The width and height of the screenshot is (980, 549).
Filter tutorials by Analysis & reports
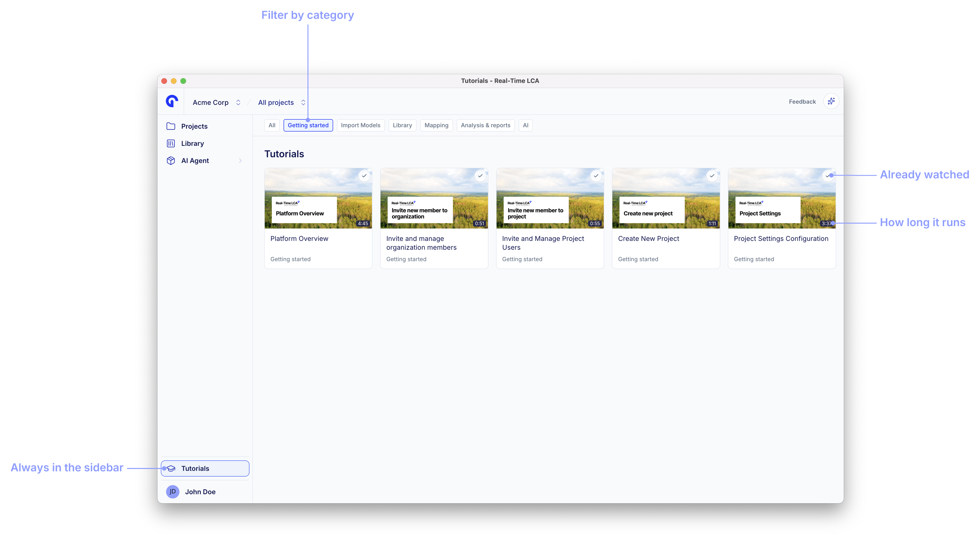tap(485, 125)
